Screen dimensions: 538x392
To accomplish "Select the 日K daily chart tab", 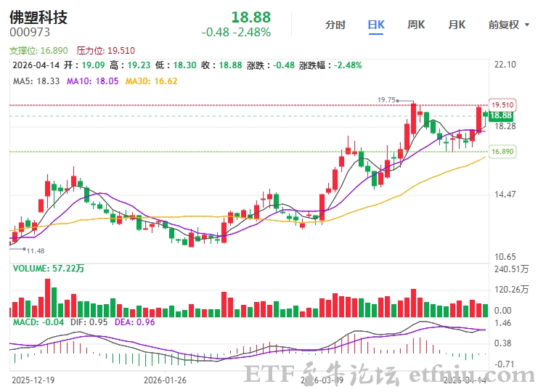I will (376, 25).
